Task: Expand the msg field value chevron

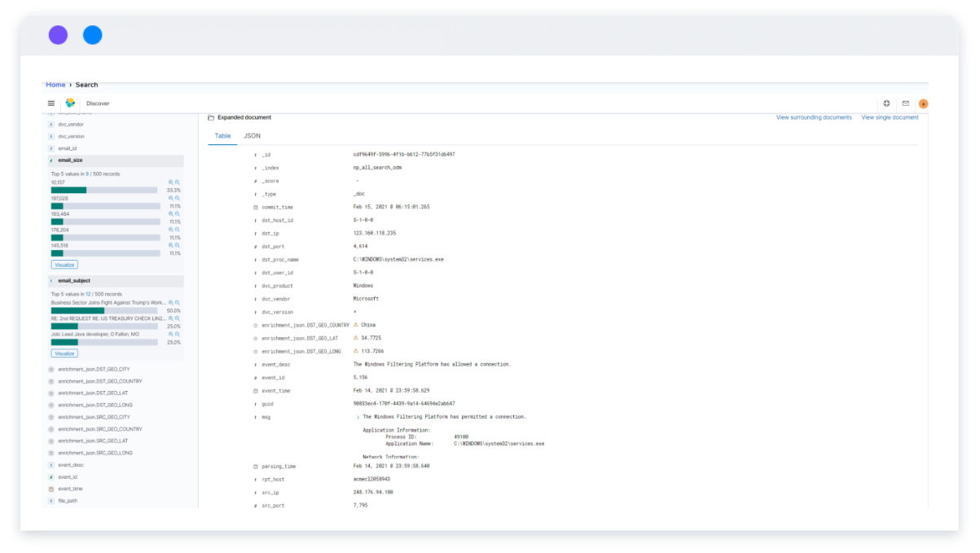Action: pyautogui.click(x=358, y=417)
